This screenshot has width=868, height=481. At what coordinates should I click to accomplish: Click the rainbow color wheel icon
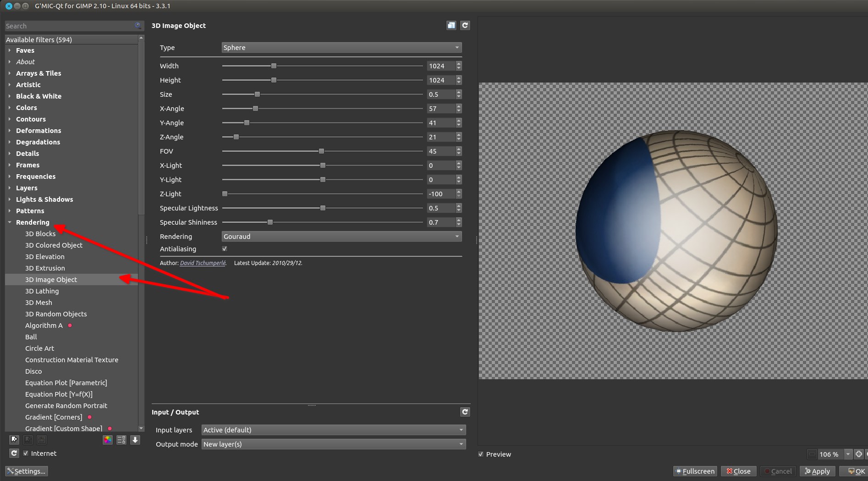[107, 440]
